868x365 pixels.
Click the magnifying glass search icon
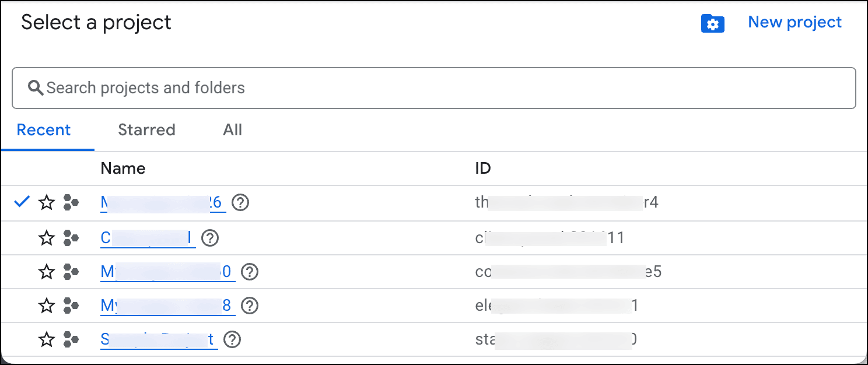coord(36,88)
